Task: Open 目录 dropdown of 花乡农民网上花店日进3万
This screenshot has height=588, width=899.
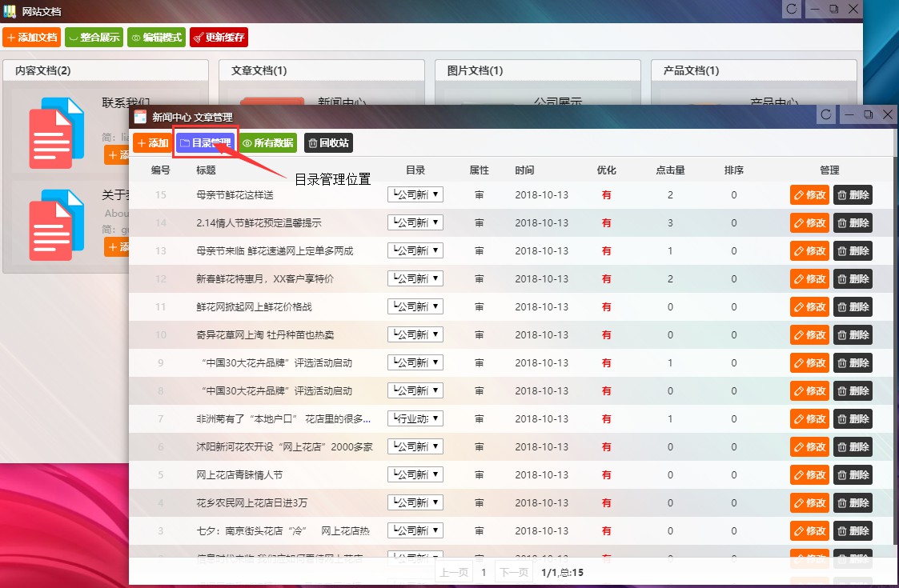Action: (415, 502)
